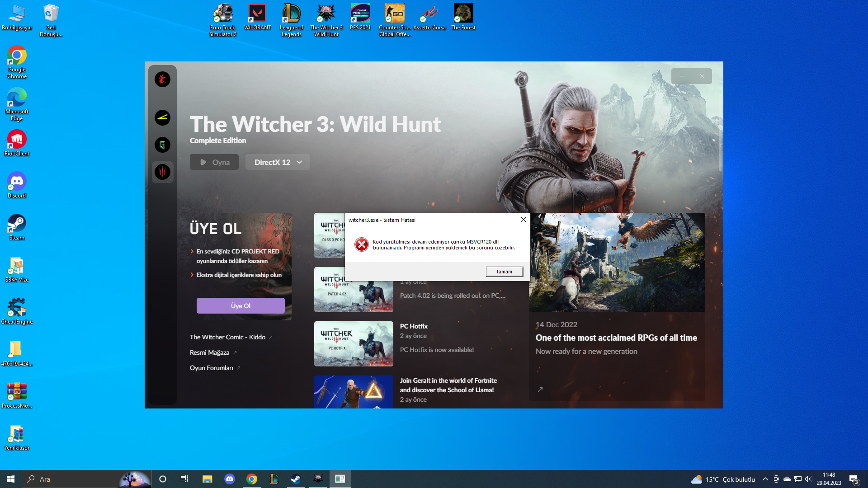This screenshot has height=488, width=868.
Task: Open the VALORANT desktop shortcut
Action: (x=257, y=13)
